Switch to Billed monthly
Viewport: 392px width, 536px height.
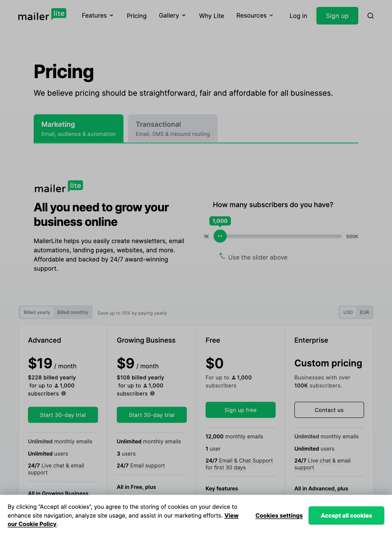[73, 312]
